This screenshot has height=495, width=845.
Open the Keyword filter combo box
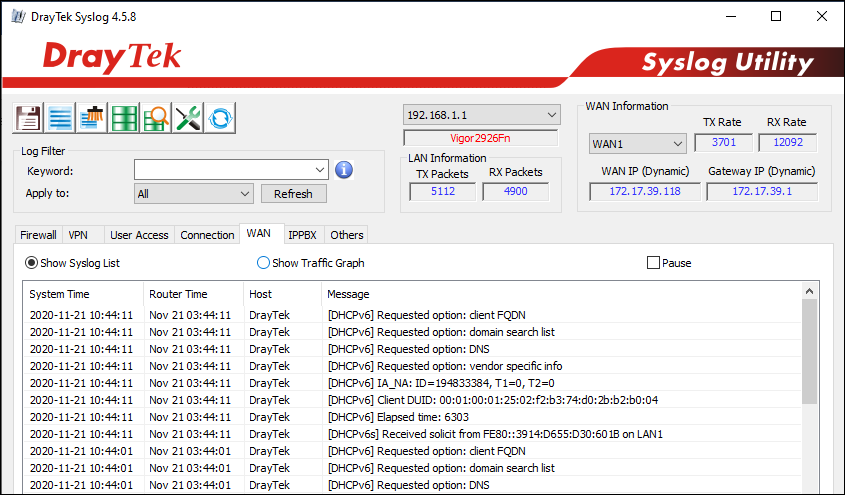(x=231, y=170)
